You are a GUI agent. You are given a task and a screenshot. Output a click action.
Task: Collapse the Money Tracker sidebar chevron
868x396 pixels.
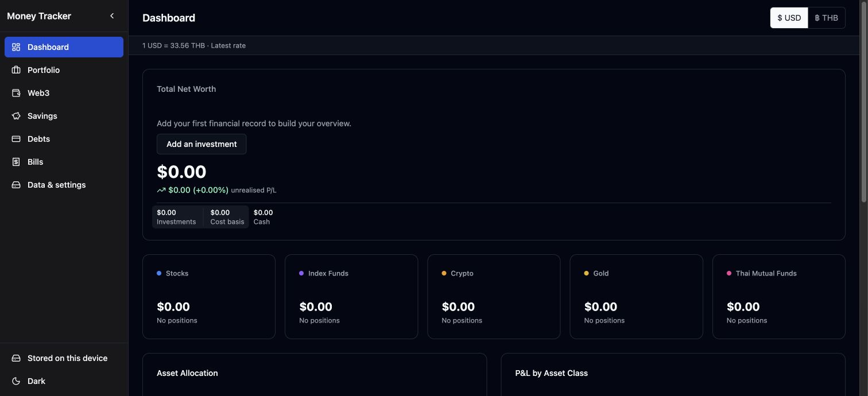pos(112,16)
